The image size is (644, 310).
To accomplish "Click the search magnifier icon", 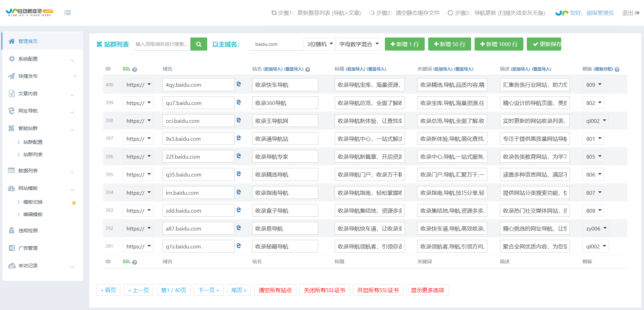I will (199, 44).
